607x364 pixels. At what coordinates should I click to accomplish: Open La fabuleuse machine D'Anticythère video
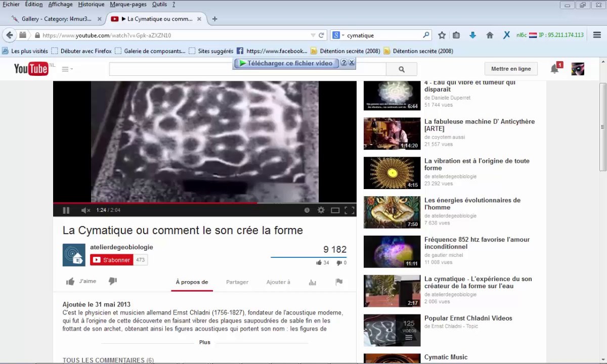click(x=480, y=125)
